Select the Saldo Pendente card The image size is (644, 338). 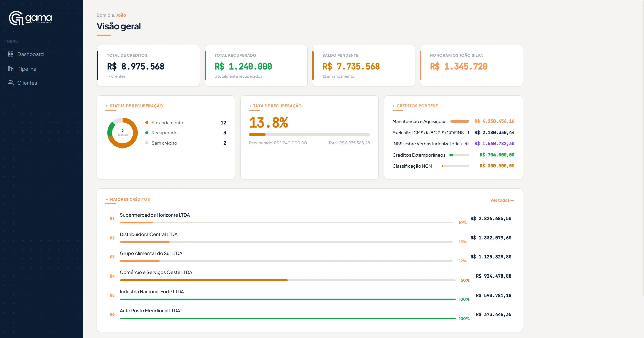363,66
